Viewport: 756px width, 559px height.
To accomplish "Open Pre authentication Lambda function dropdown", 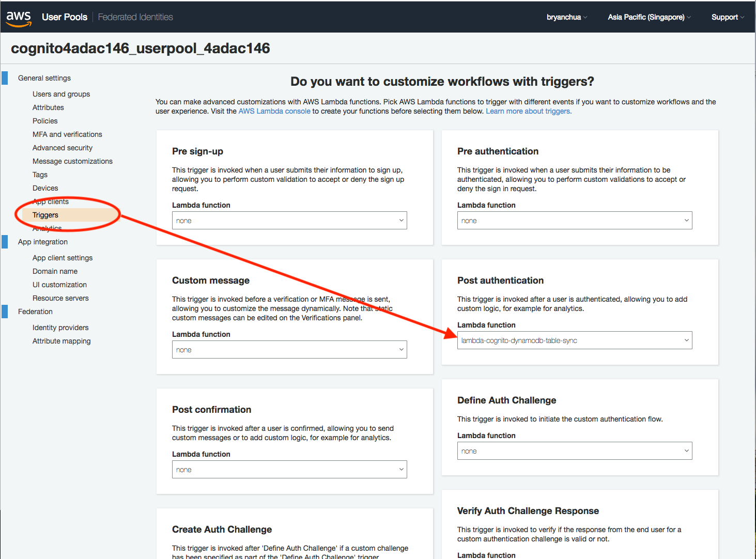I will tap(575, 221).
